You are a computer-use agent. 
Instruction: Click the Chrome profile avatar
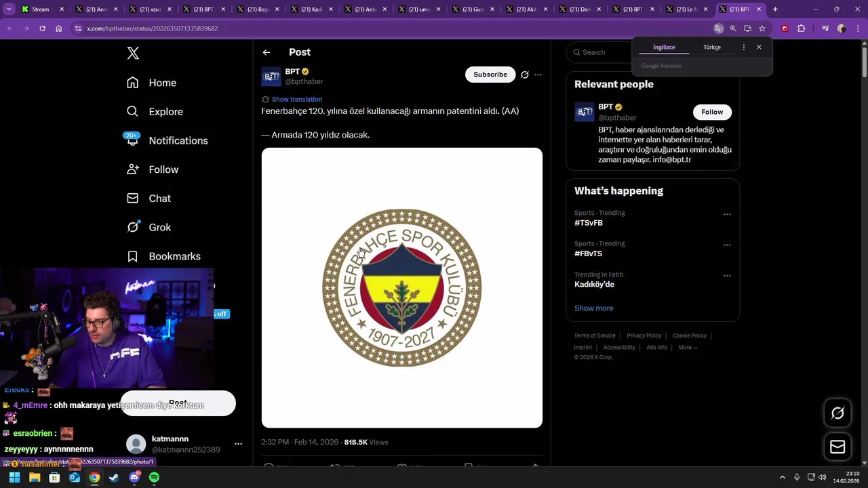842,28
